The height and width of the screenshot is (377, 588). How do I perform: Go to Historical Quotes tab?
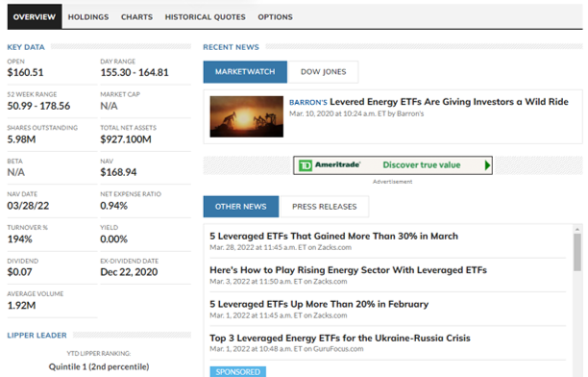205,17
